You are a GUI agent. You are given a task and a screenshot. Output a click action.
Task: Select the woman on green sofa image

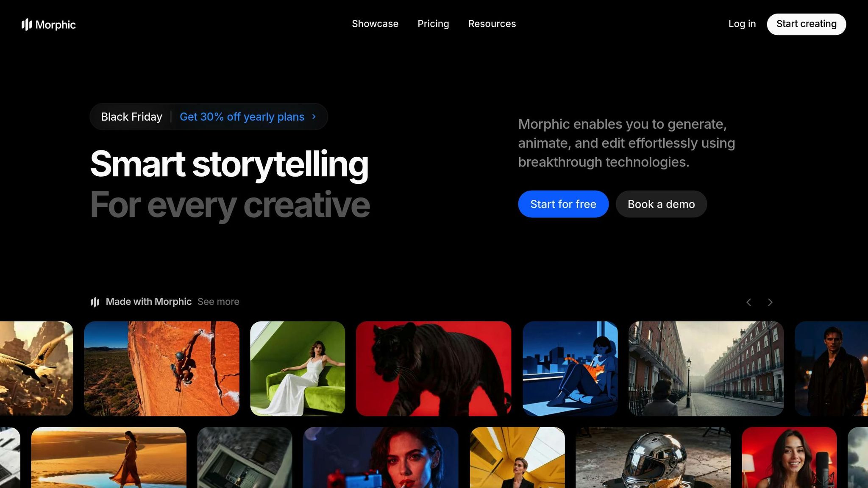[x=298, y=369]
